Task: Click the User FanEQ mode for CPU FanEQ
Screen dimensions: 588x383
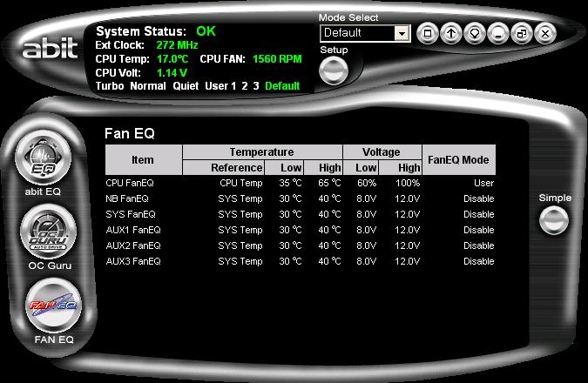Action: point(483,183)
